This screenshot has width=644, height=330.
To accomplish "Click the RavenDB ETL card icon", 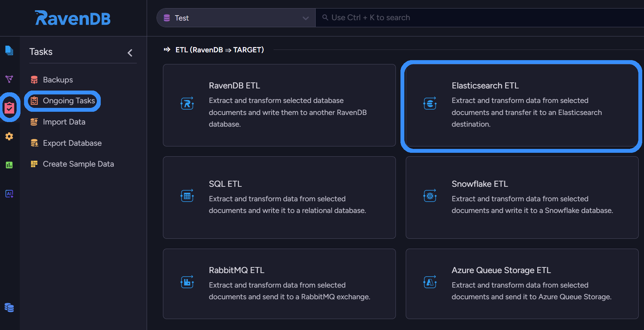I will [187, 103].
